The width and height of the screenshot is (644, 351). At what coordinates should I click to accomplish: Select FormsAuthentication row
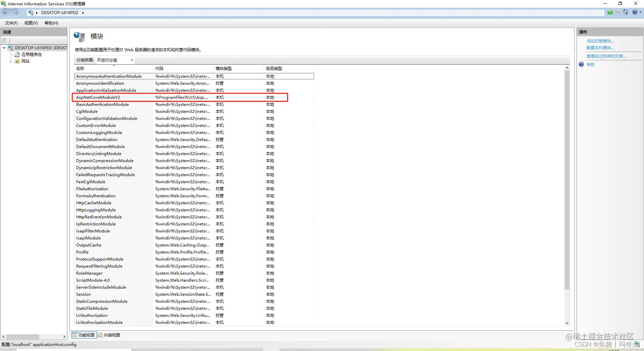[x=194, y=196]
